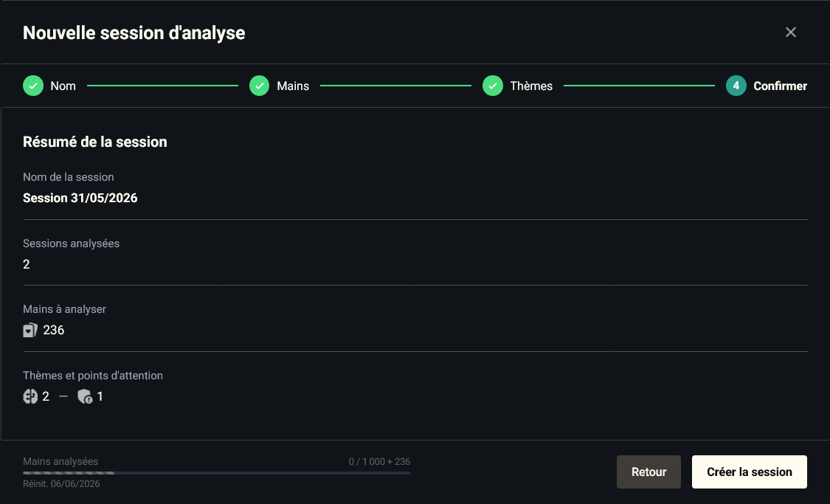Click the brain themes icon beside 2
The height and width of the screenshot is (504, 830).
click(x=30, y=396)
